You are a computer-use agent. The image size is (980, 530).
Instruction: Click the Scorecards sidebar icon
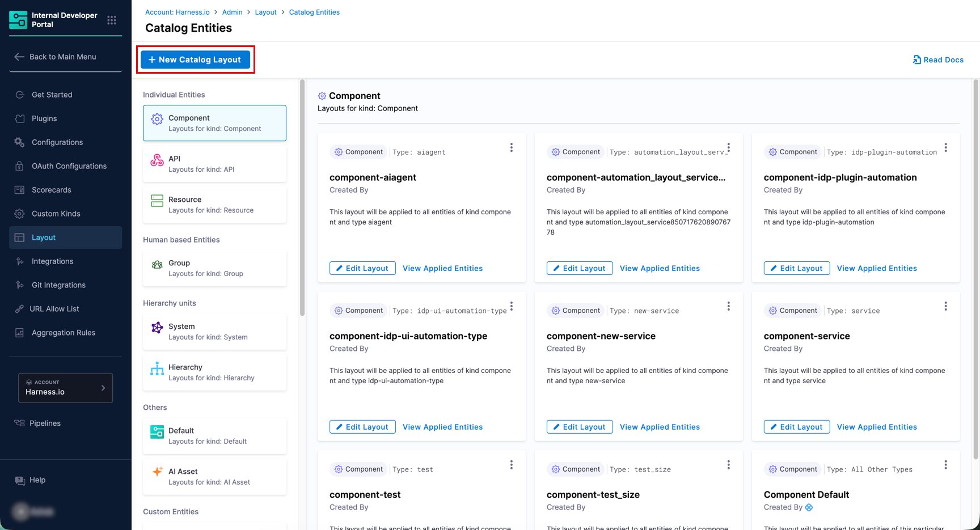click(x=20, y=190)
